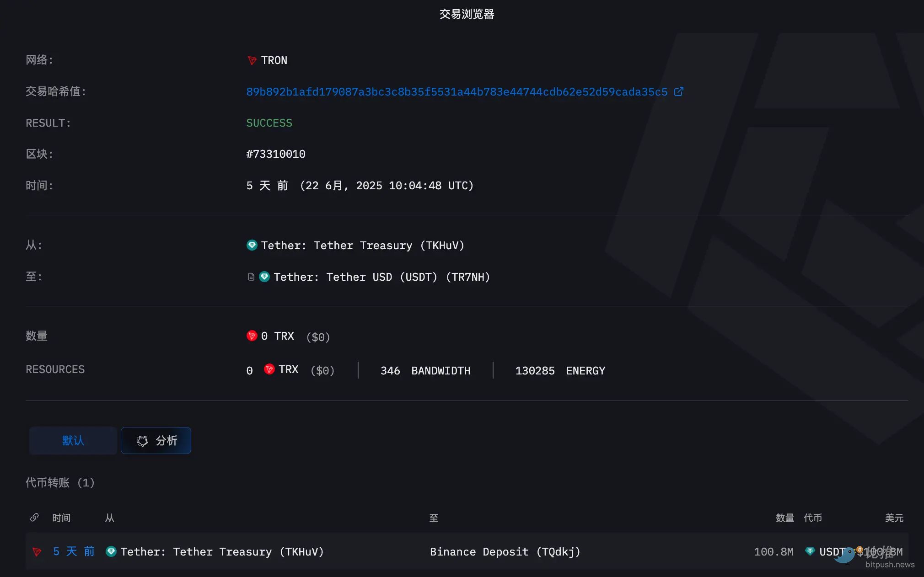Click block number #73310010
This screenshot has height=577, width=924.
[x=276, y=154]
